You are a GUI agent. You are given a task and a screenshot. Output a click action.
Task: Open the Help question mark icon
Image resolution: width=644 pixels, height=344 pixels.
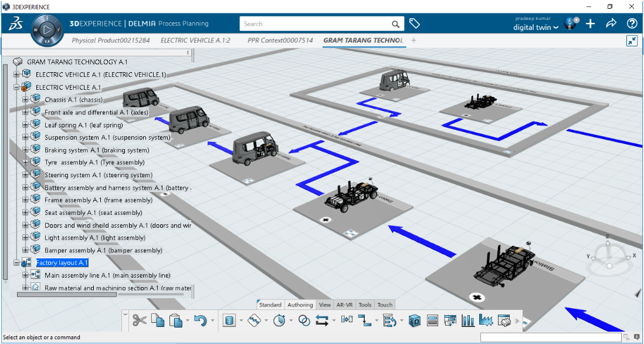(x=632, y=24)
